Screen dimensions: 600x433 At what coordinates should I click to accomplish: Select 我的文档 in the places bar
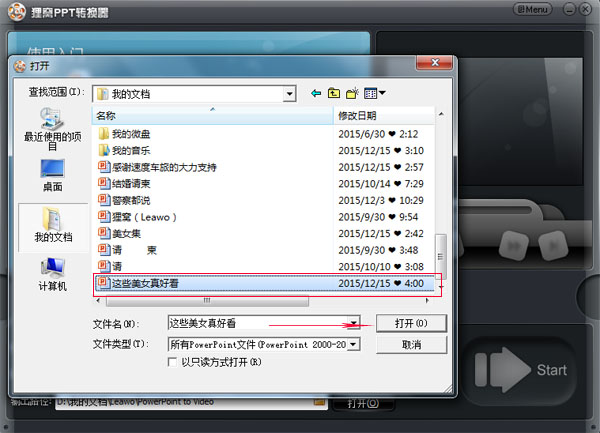point(53,226)
